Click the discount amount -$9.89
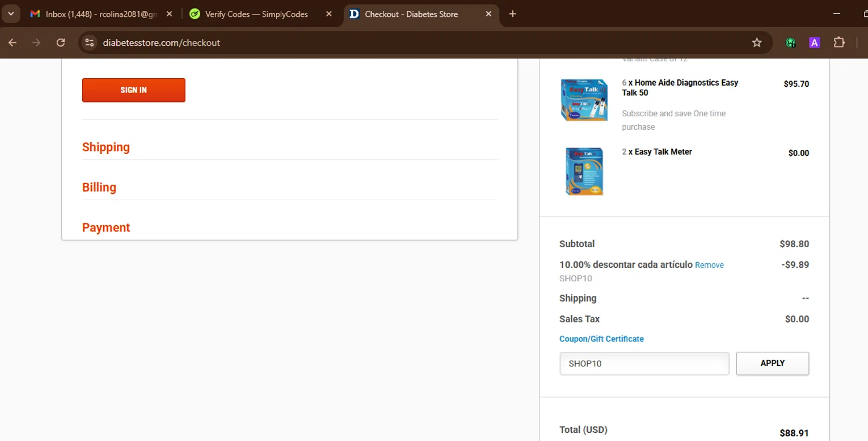This screenshot has width=868, height=441. coord(795,265)
